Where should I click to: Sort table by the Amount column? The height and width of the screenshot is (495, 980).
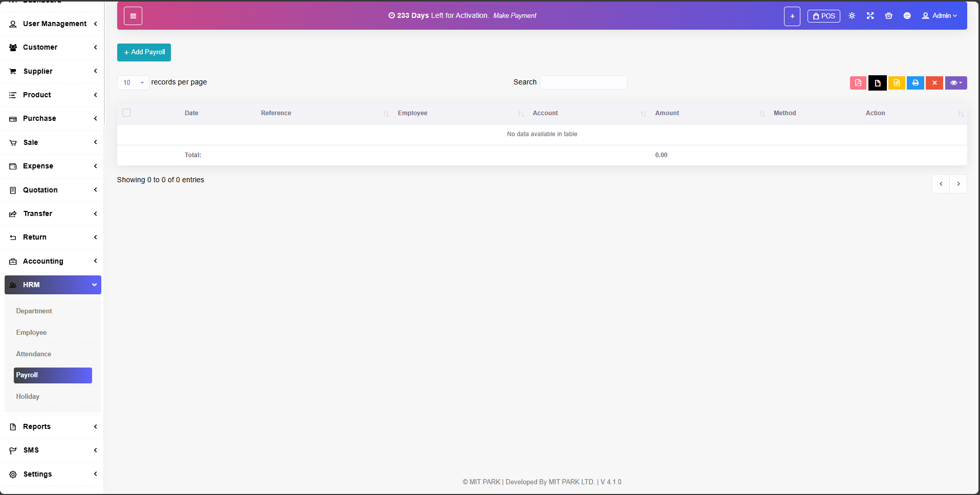pos(667,113)
